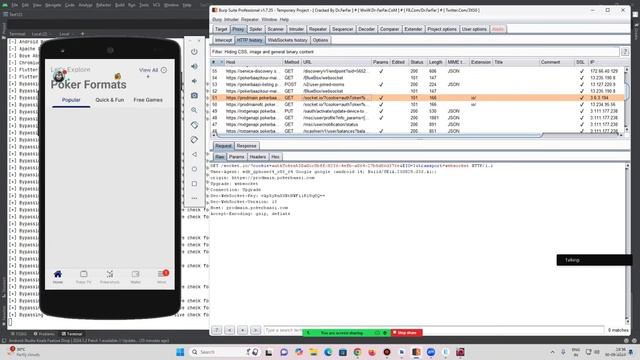The height and width of the screenshot is (360, 640).
Task: Tap the emulator overview square button
Action: point(194,184)
